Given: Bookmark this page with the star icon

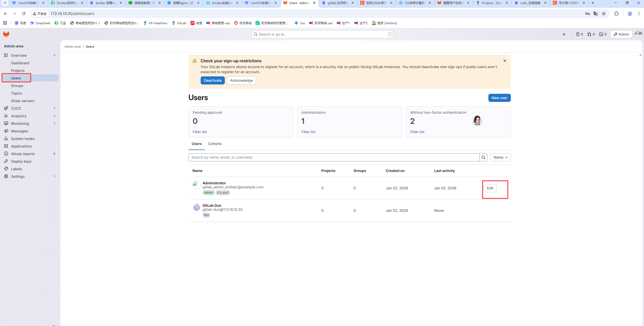Looking at the screenshot, I should [604, 14].
